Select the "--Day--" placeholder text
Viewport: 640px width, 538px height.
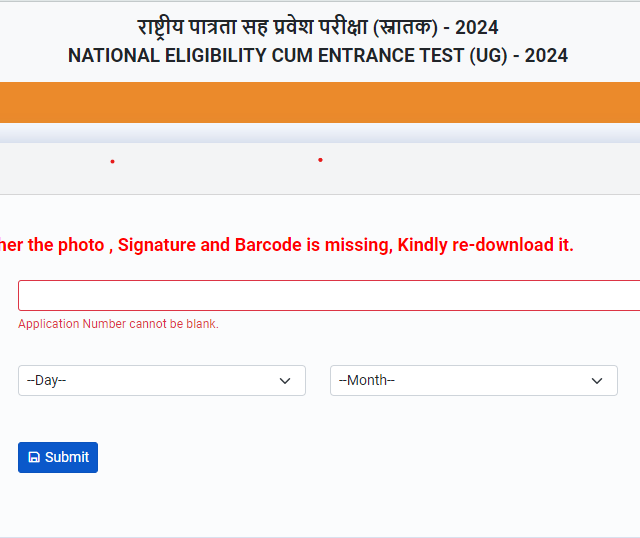(x=47, y=381)
